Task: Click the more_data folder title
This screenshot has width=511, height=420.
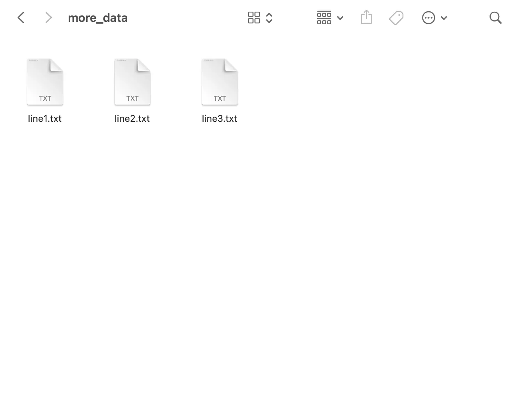Action: pyautogui.click(x=98, y=18)
